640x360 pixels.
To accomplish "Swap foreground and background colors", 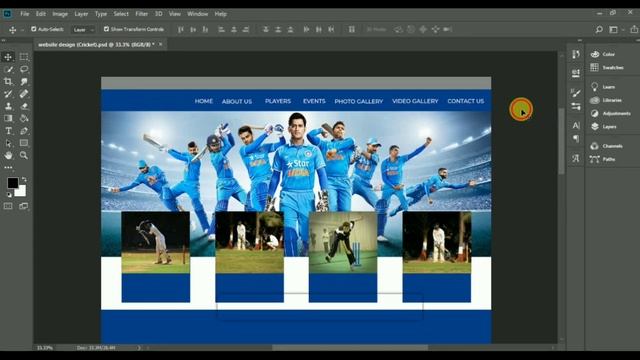I will click(24, 179).
